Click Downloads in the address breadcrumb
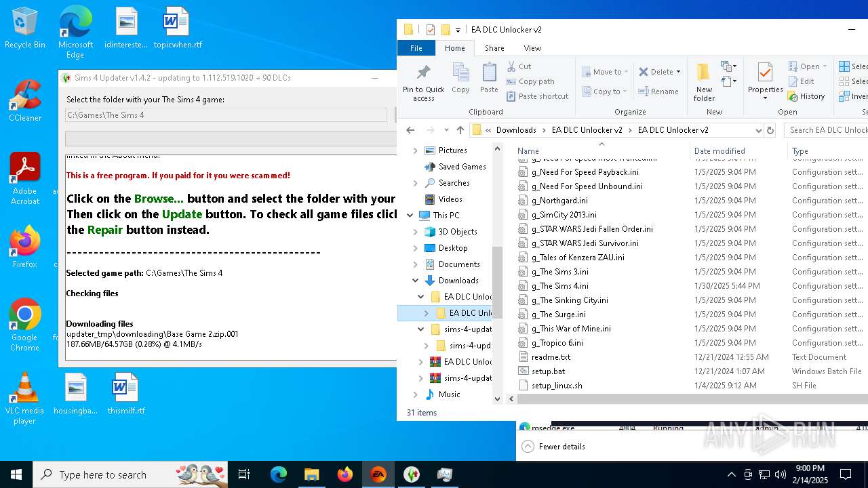The image size is (868, 488). tap(516, 130)
